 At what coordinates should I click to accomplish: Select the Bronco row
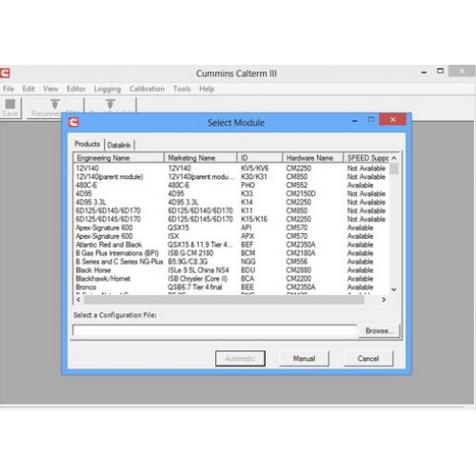click(230, 288)
